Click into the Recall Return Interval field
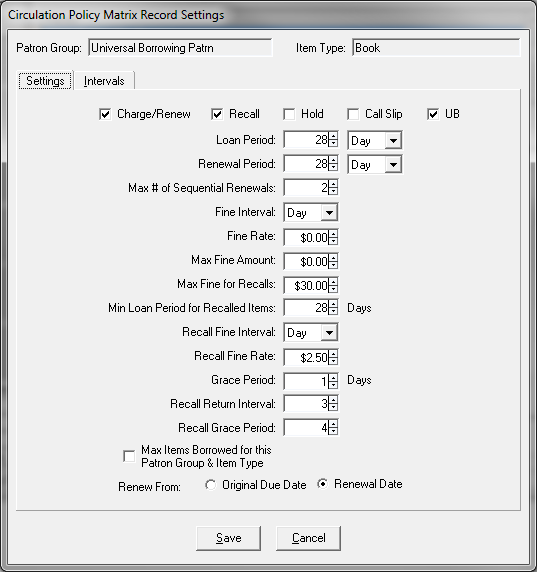 306,404
